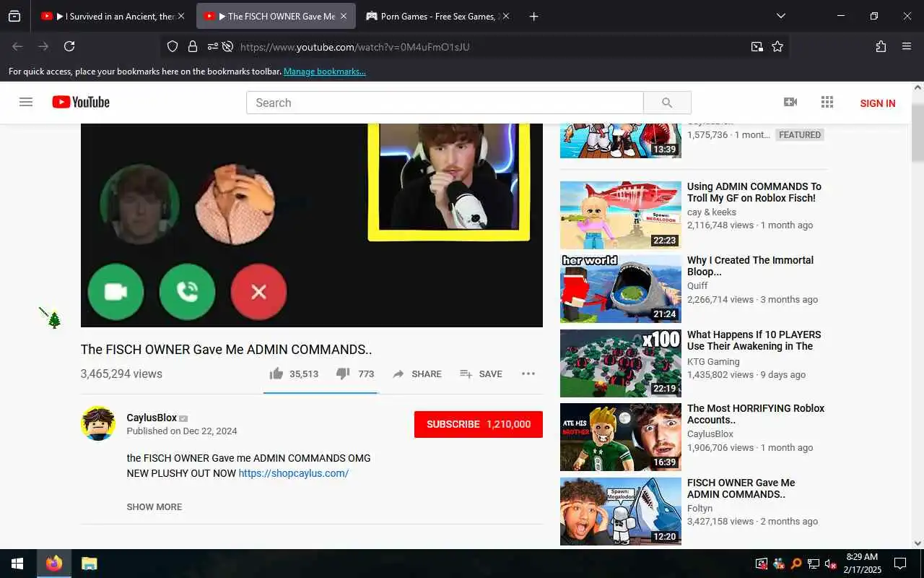The width and height of the screenshot is (924, 578).
Task: Click the red decline call button in video
Action: [x=258, y=292]
